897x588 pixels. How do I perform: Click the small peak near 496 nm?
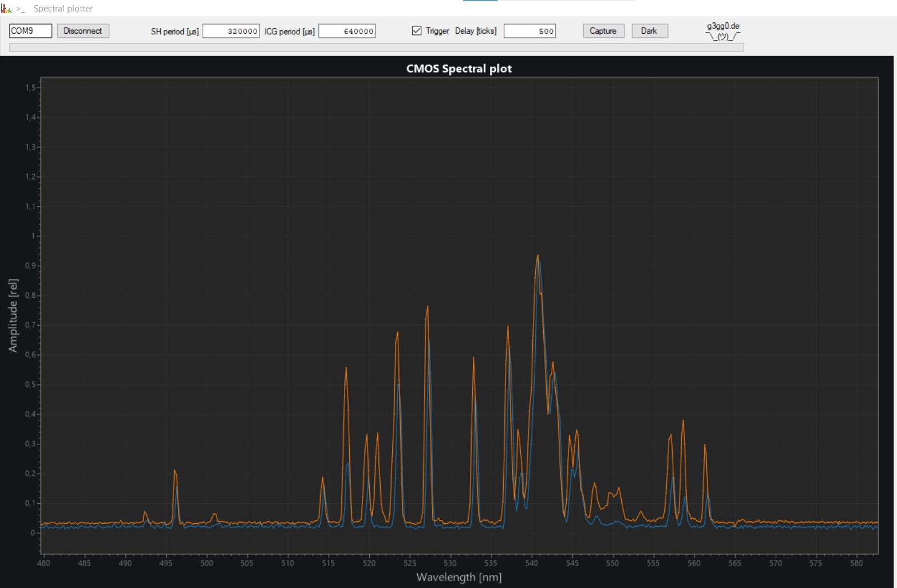tap(175, 471)
